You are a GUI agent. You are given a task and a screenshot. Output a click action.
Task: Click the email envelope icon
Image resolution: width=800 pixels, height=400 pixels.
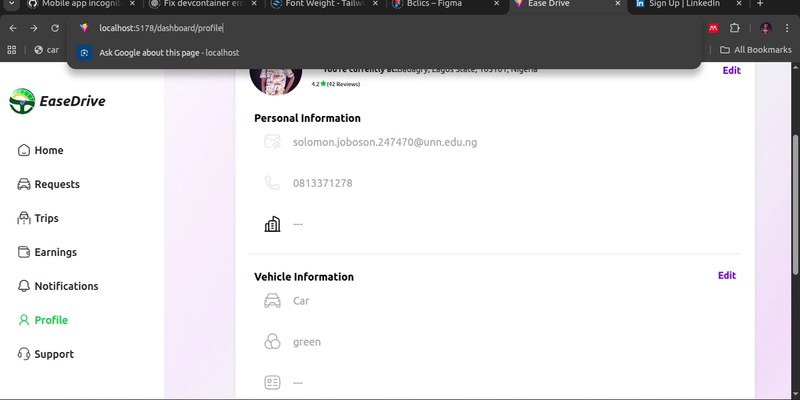point(272,142)
